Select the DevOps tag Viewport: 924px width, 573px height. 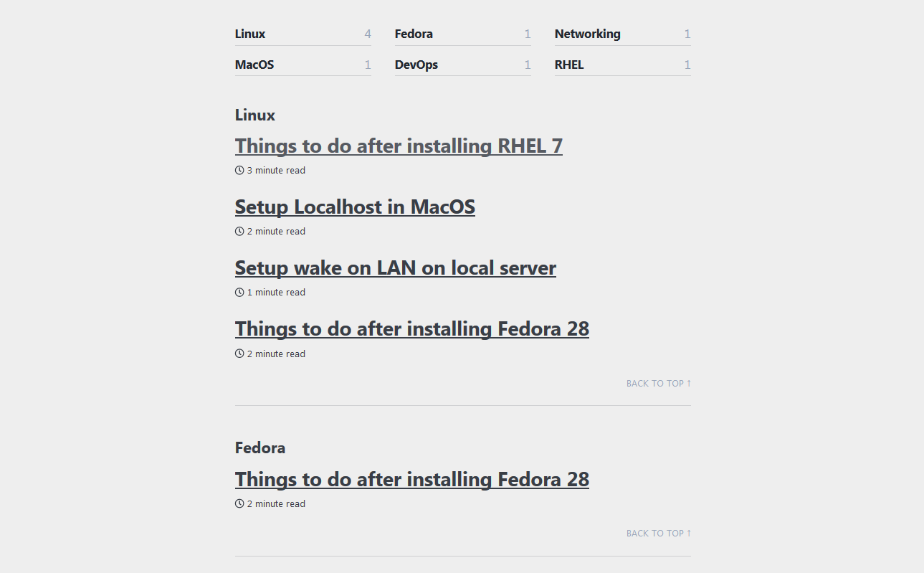point(416,65)
